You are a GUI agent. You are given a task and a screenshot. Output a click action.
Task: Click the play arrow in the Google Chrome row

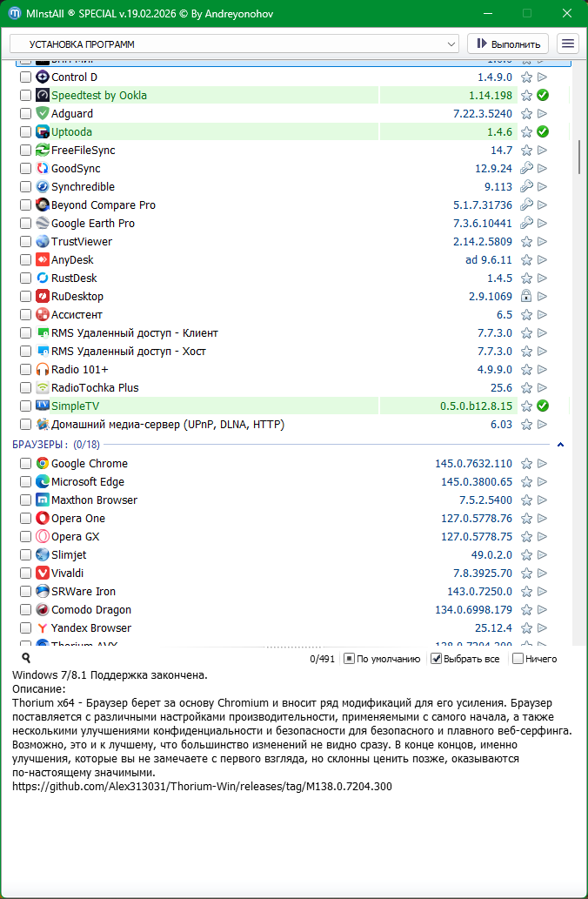(542, 464)
